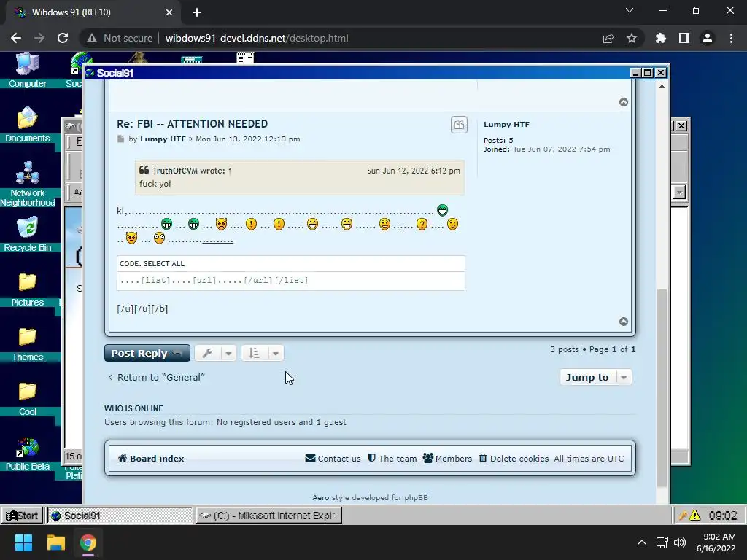The width and height of the screenshot is (747, 560).
Task: Click the green grinning smiley after 'kl,'
Action: tap(442, 210)
